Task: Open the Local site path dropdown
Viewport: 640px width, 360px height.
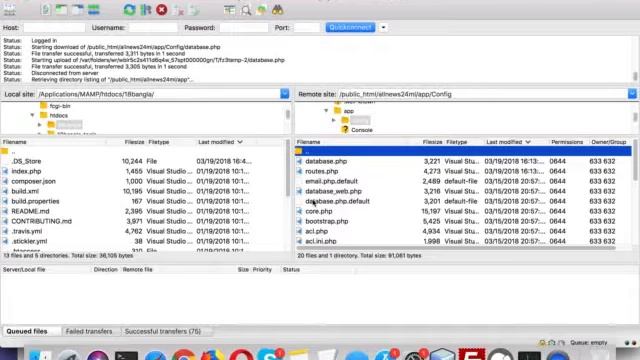Action: pyautogui.click(x=284, y=94)
